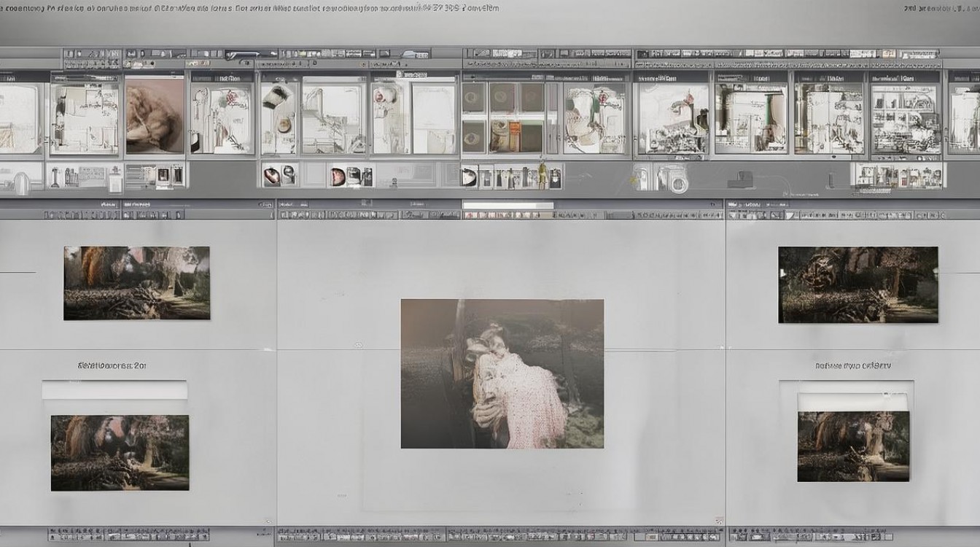Select the bookshelf sketch thumbnail at top right
The image size is (980, 547).
point(906,118)
